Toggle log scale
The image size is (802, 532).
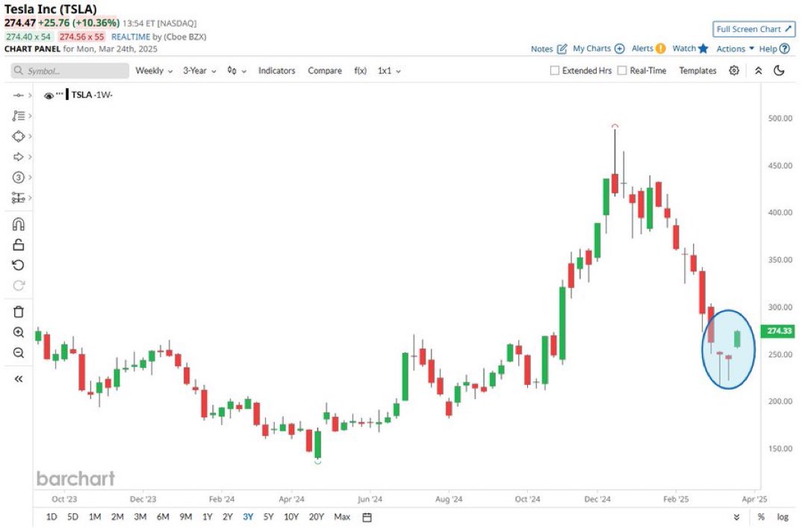[x=783, y=517]
